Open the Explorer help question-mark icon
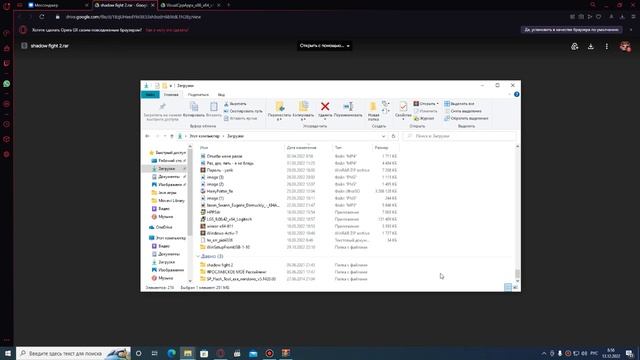This screenshot has width=640, height=360. point(516,94)
